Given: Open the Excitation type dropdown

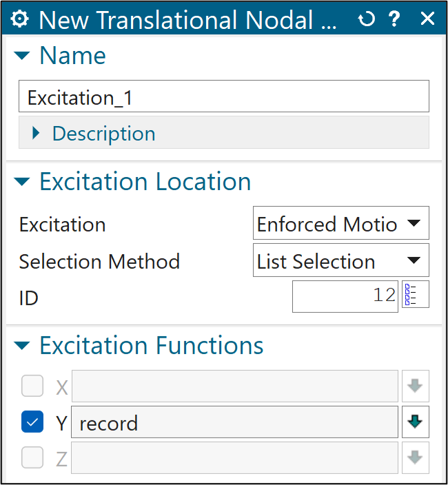Looking at the screenshot, I should tap(340, 224).
